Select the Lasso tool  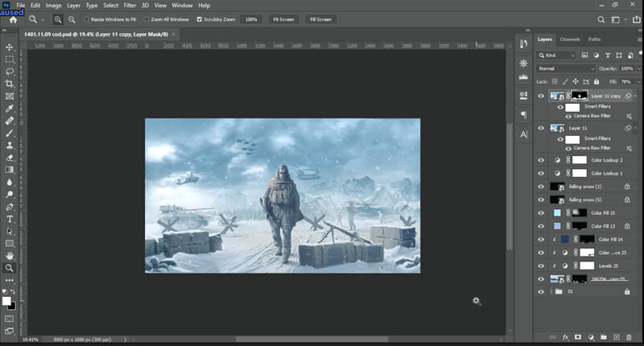click(x=10, y=72)
